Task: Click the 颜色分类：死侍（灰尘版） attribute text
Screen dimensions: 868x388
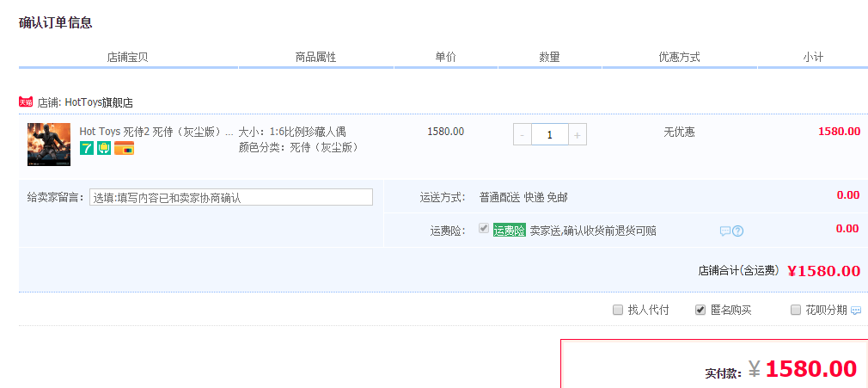Action: 299,147
